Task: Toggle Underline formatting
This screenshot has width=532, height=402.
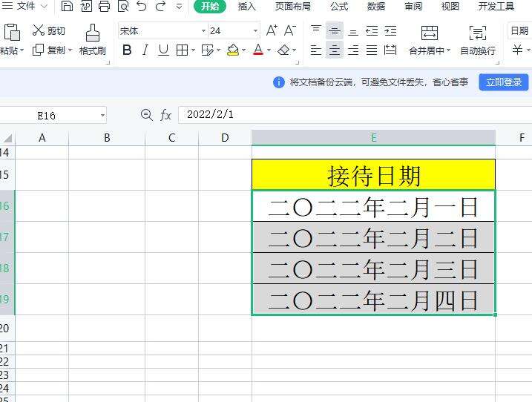Action: (x=163, y=50)
